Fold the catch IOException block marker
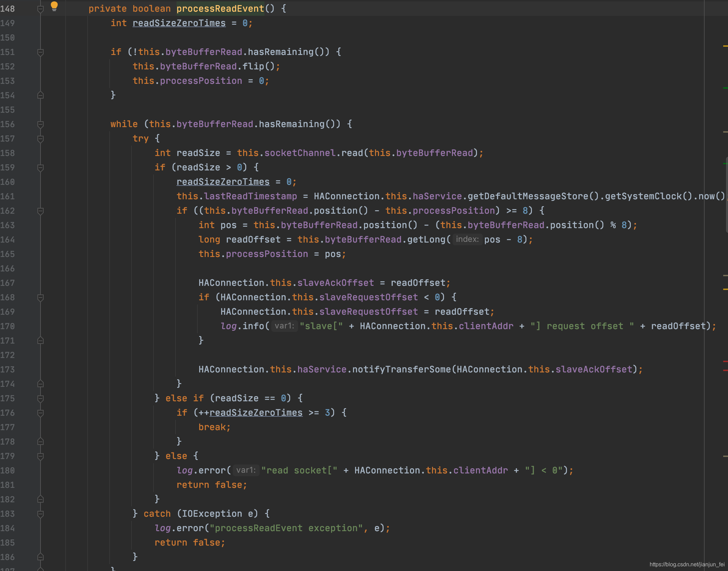Viewport: 728px width, 571px height. 40,514
